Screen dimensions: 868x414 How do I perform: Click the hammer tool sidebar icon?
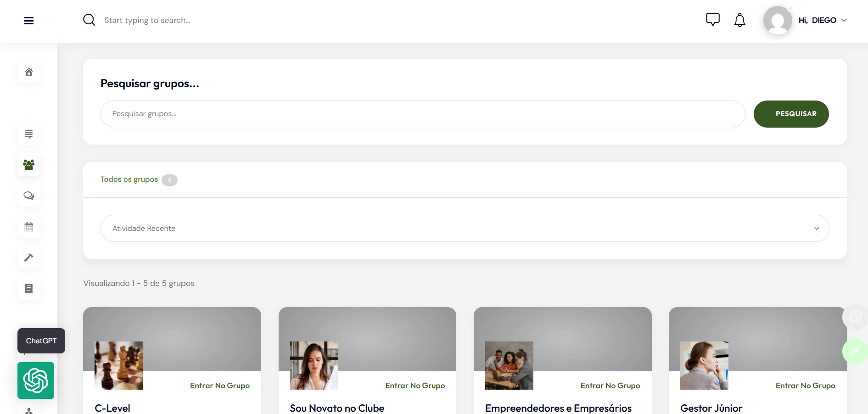29,257
